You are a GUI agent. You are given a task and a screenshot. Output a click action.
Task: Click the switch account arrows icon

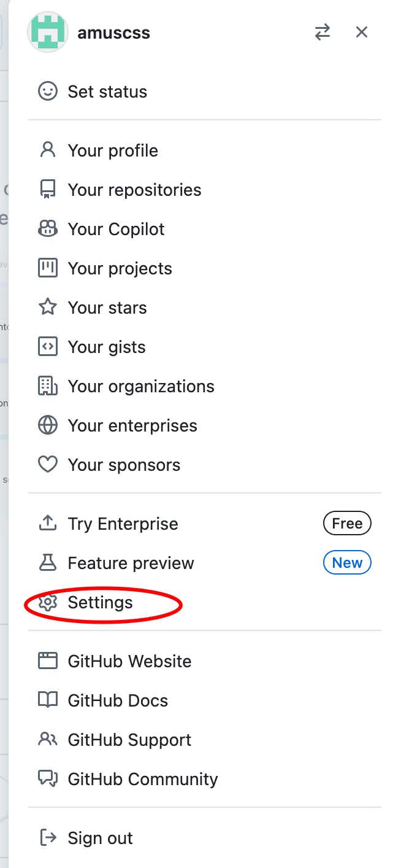(323, 32)
